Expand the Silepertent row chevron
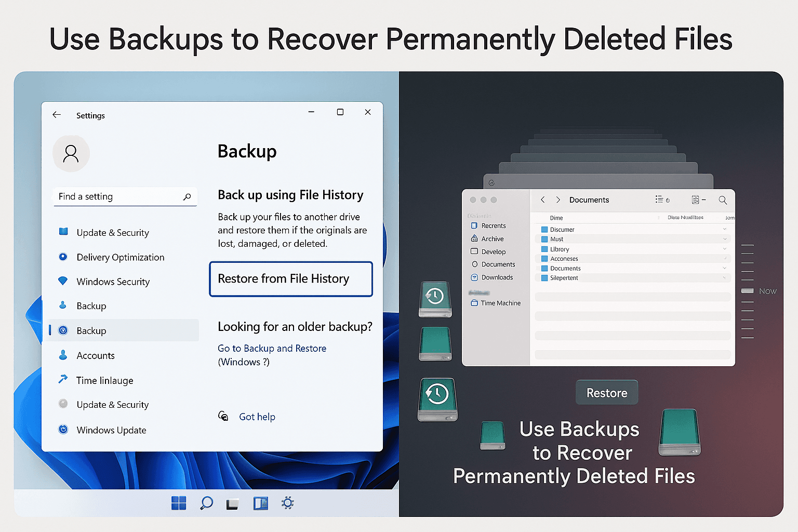Image resolution: width=798 pixels, height=532 pixels. [725, 278]
